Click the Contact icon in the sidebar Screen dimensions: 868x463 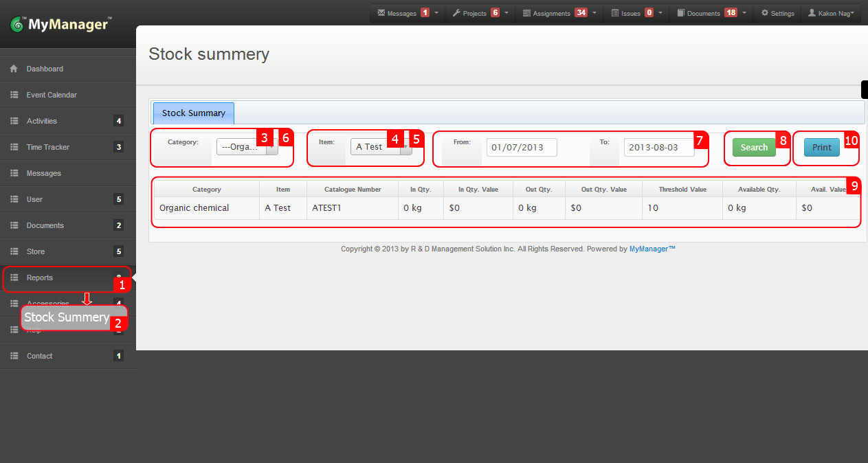[x=14, y=356]
